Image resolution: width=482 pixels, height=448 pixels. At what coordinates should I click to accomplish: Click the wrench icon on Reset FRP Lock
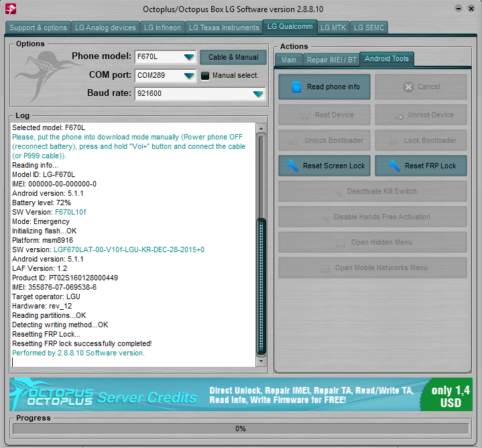coord(394,166)
